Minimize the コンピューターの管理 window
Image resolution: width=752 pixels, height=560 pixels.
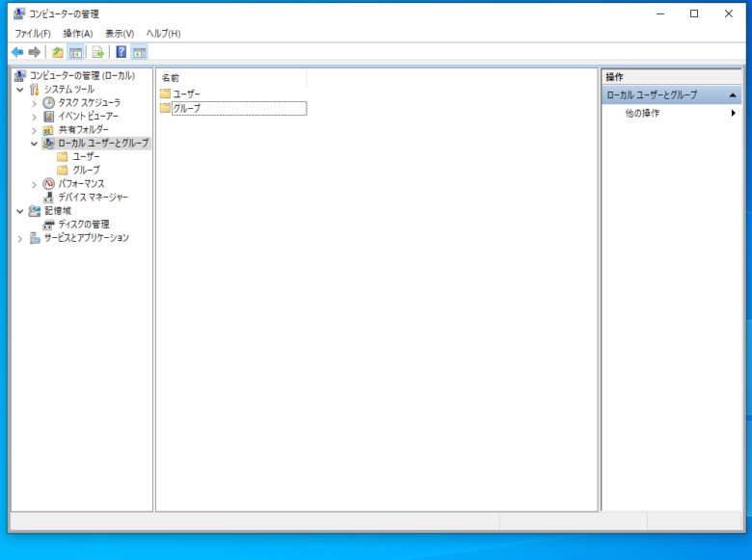(x=660, y=13)
